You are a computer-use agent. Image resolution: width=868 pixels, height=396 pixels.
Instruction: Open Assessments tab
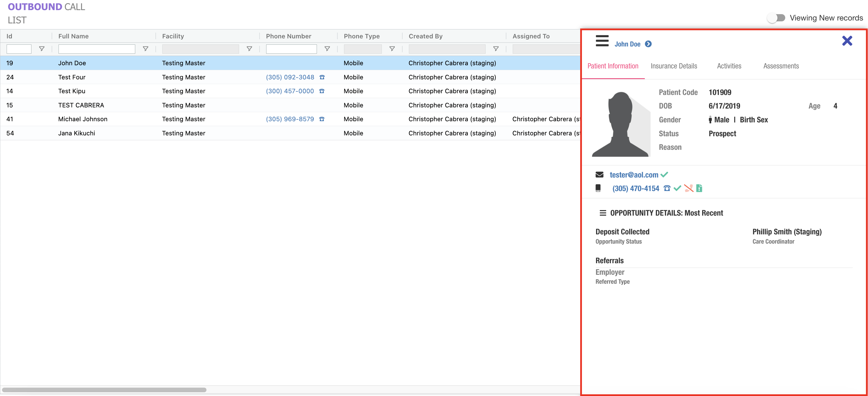(781, 66)
